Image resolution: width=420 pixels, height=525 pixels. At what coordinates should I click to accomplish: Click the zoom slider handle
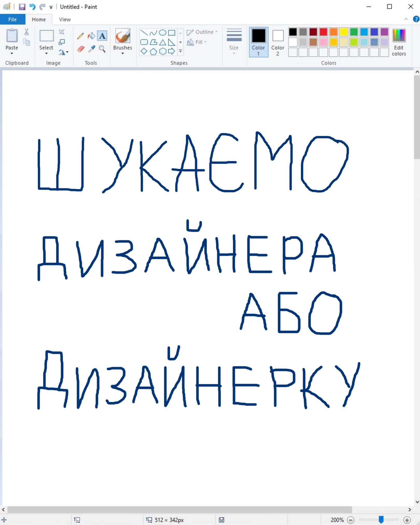(x=381, y=519)
